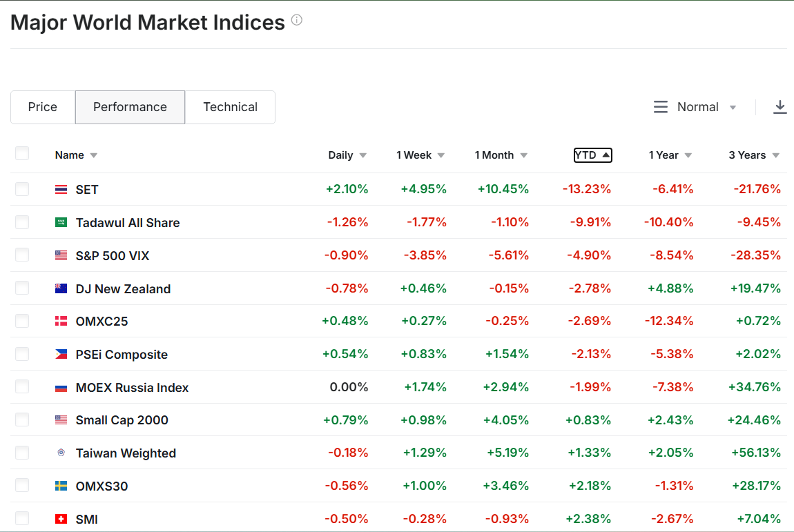This screenshot has width=794, height=532.
Task: Click the US flag icon beside Small Cap 2000
Action: pos(61,420)
